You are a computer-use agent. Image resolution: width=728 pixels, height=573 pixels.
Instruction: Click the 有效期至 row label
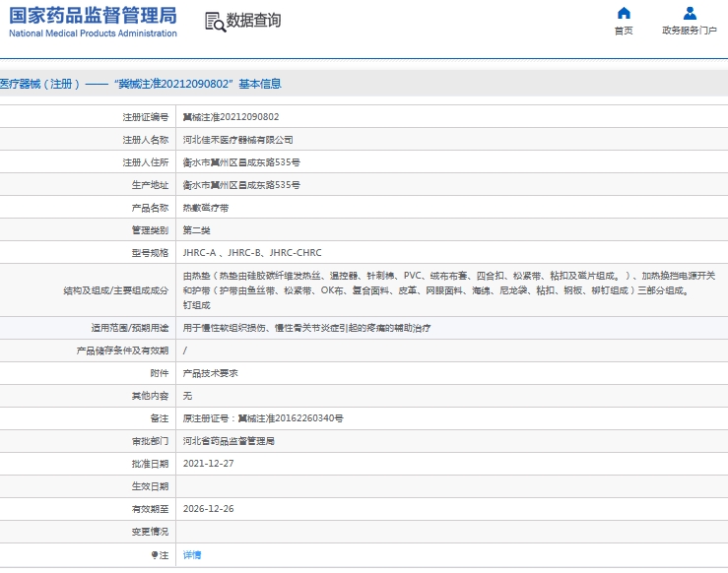(x=150, y=509)
